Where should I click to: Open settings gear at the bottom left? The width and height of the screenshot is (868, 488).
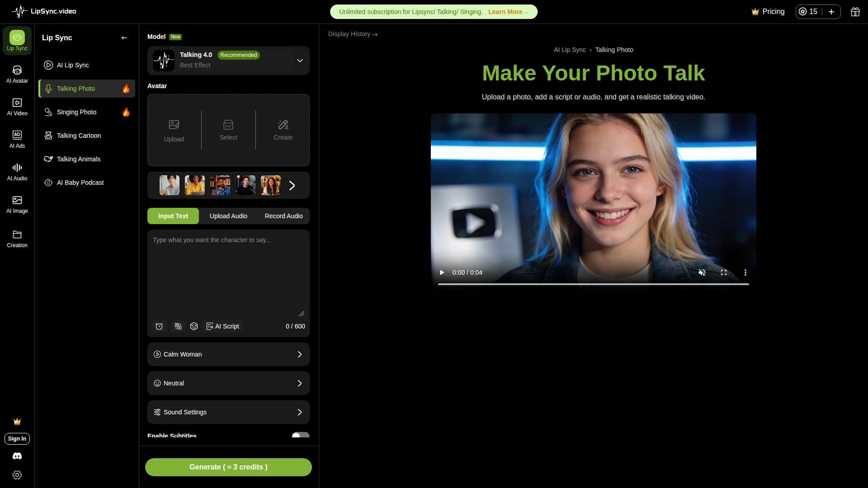coord(17,475)
